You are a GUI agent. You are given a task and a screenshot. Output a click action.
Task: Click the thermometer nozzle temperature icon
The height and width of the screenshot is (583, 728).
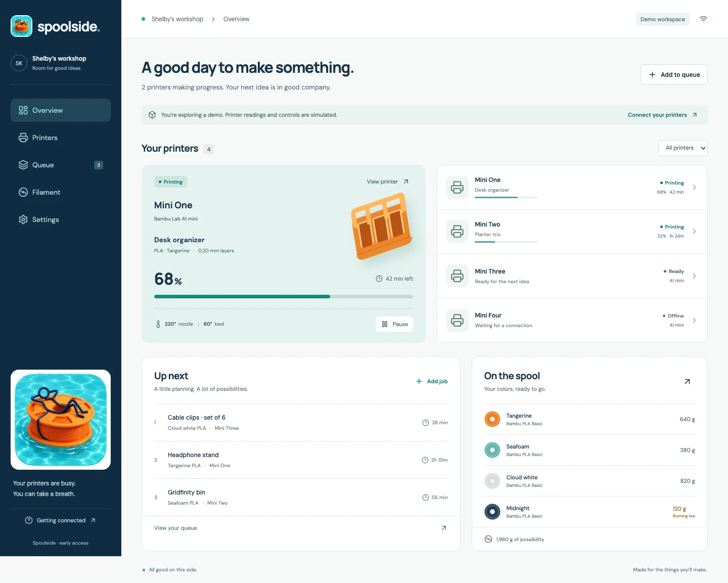(x=158, y=324)
